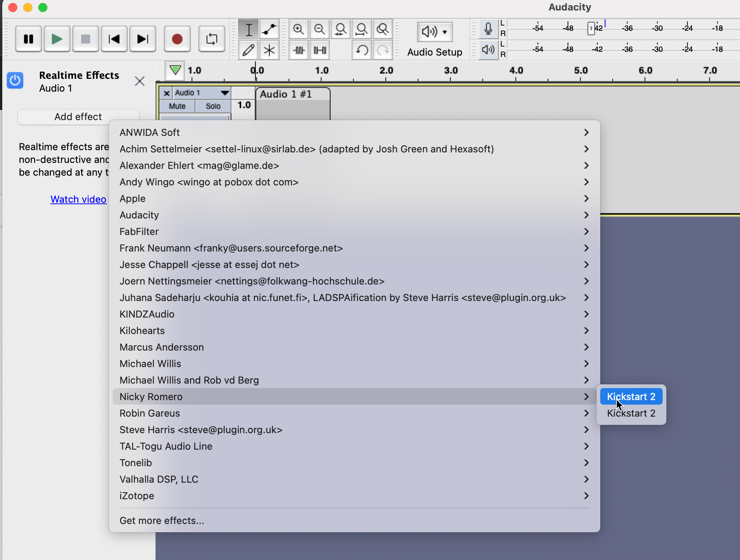Expand the Kilohearts submenu
The width and height of the screenshot is (740, 560).
pyautogui.click(x=354, y=331)
